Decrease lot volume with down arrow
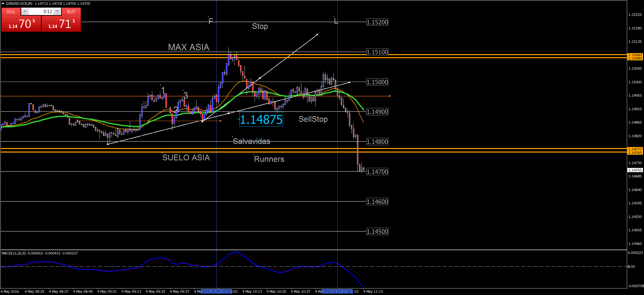Screen dimensions: 644x295 pos(25,11)
